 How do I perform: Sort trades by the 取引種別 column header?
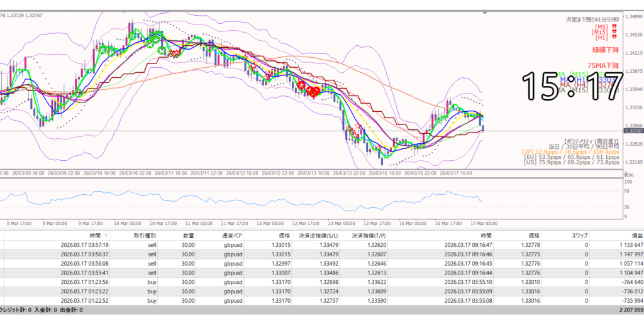(x=145, y=236)
